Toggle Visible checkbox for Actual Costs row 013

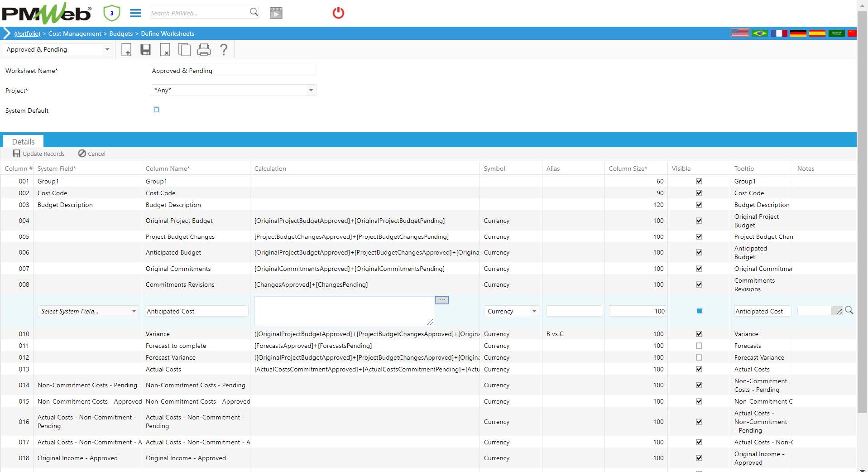tap(699, 369)
